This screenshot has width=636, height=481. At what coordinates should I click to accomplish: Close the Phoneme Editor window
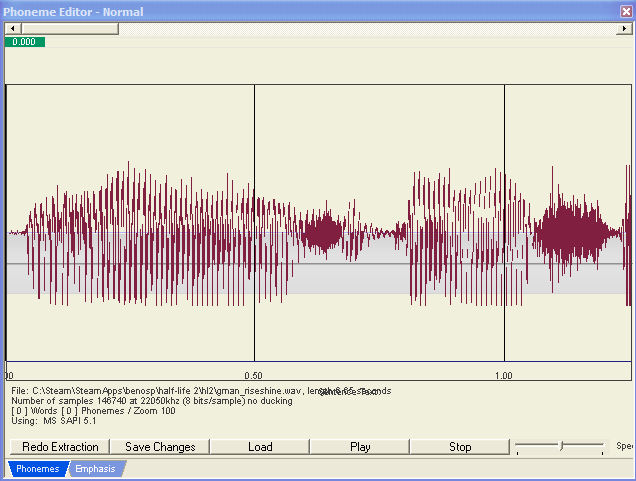(626, 11)
